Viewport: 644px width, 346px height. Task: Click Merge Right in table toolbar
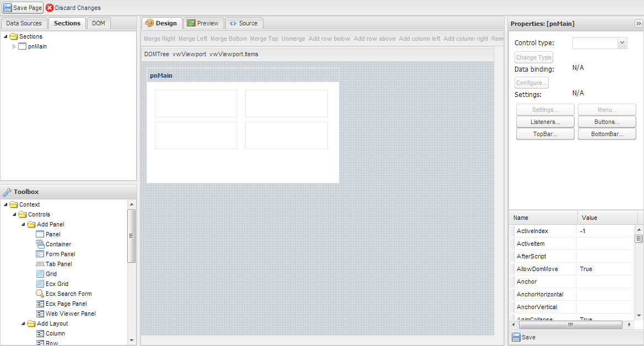[159, 39]
